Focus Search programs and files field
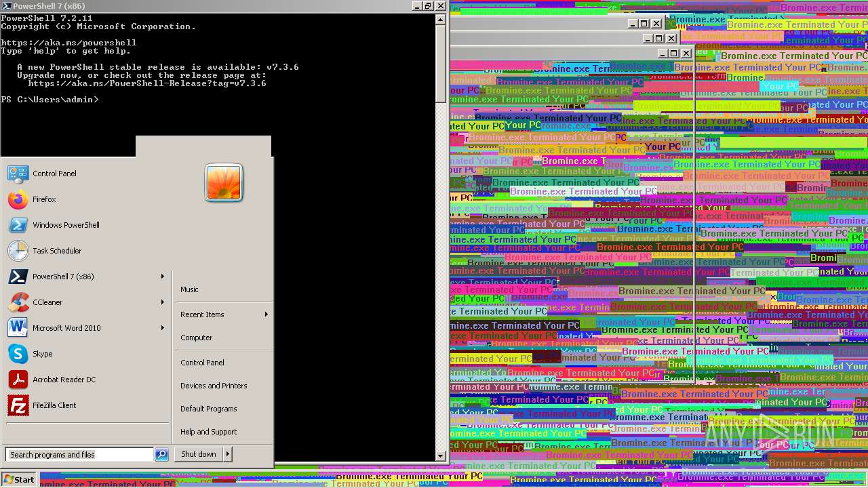This screenshot has height=488, width=868. tap(80, 455)
